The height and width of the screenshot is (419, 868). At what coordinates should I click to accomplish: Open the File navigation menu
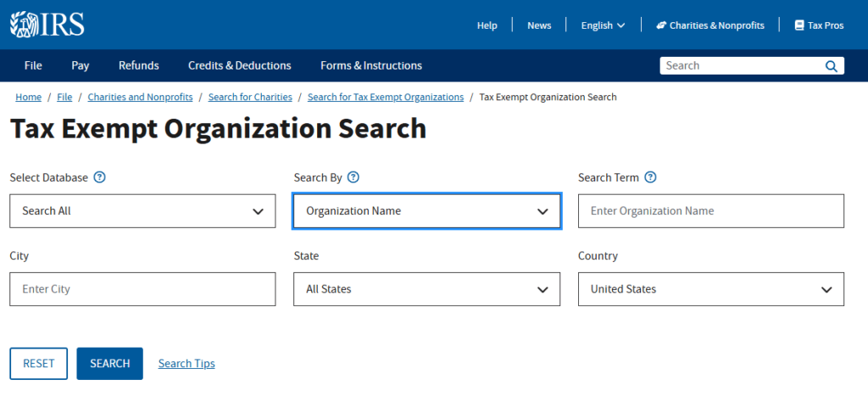(33, 65)
